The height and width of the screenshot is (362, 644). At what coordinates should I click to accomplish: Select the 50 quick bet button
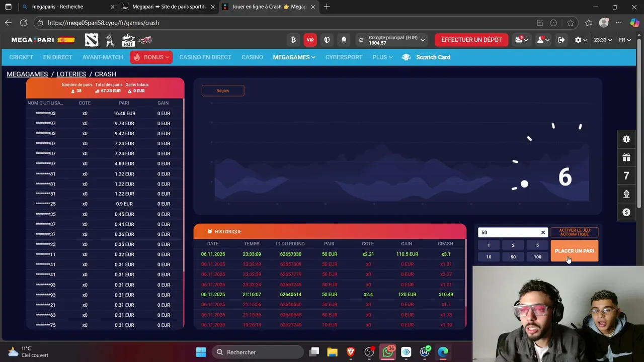(x=513, y=257)
